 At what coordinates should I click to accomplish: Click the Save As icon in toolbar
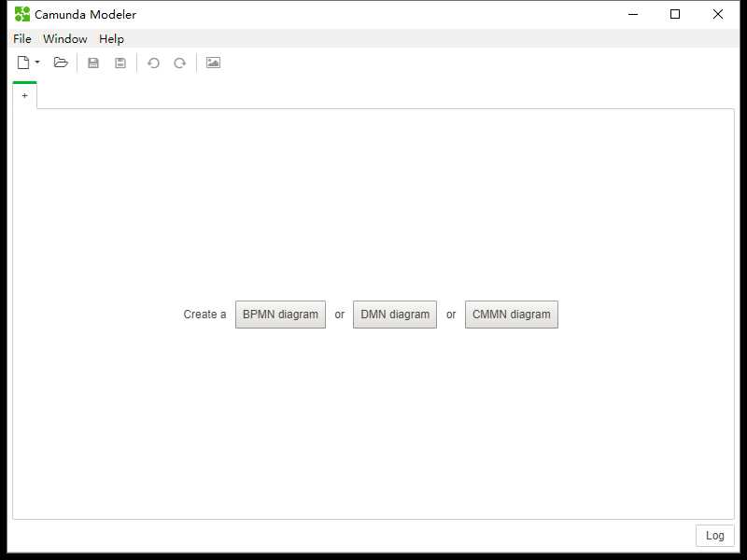coord(120,63)
